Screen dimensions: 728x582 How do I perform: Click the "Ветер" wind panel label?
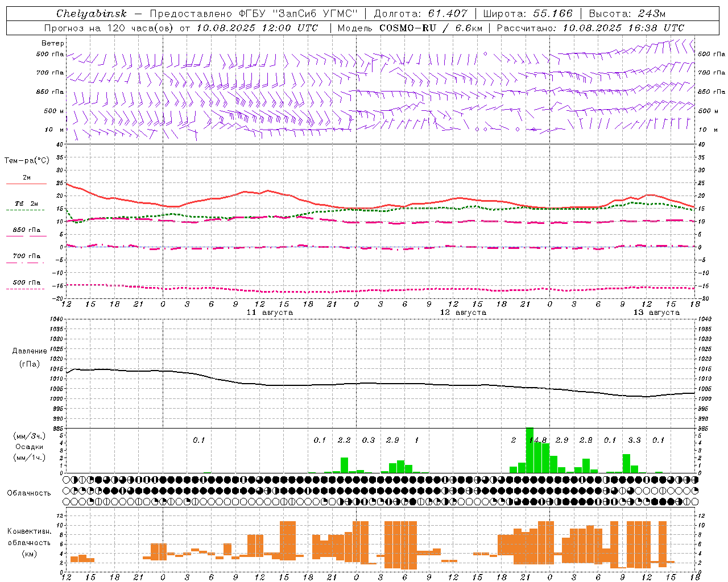coord(53,43)
